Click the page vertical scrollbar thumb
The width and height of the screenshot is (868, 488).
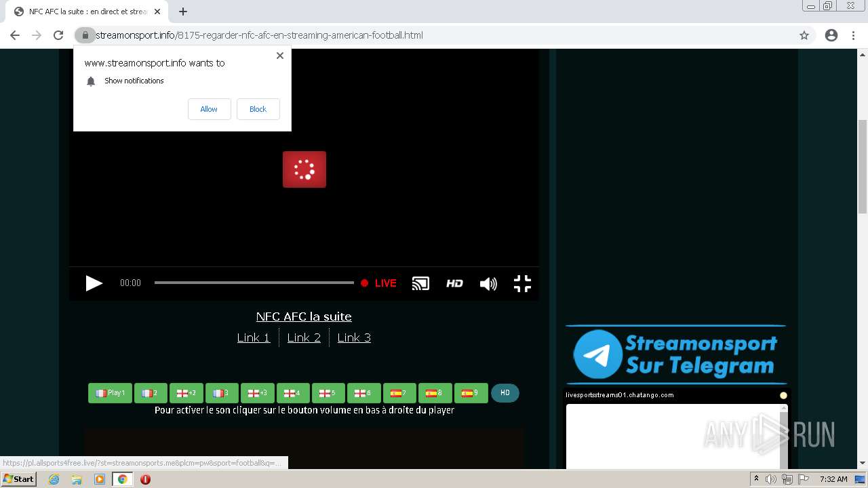(x=863, y=166)
